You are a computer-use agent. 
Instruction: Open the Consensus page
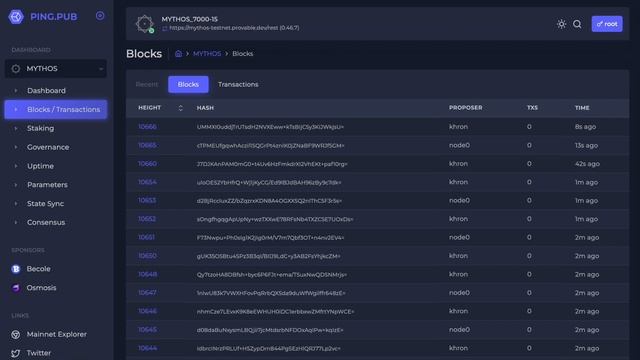[x=46, y=222]
